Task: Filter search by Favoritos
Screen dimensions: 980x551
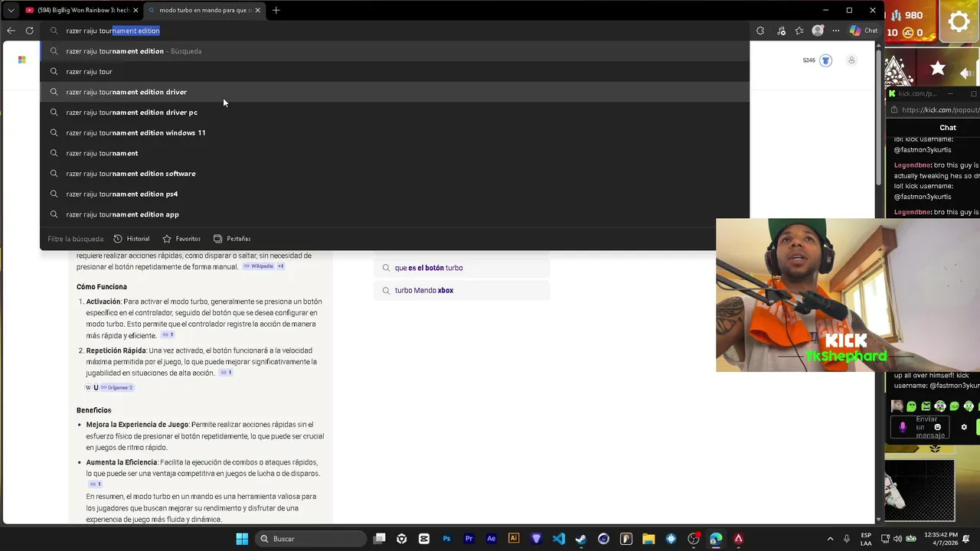Action: (181, 239)
